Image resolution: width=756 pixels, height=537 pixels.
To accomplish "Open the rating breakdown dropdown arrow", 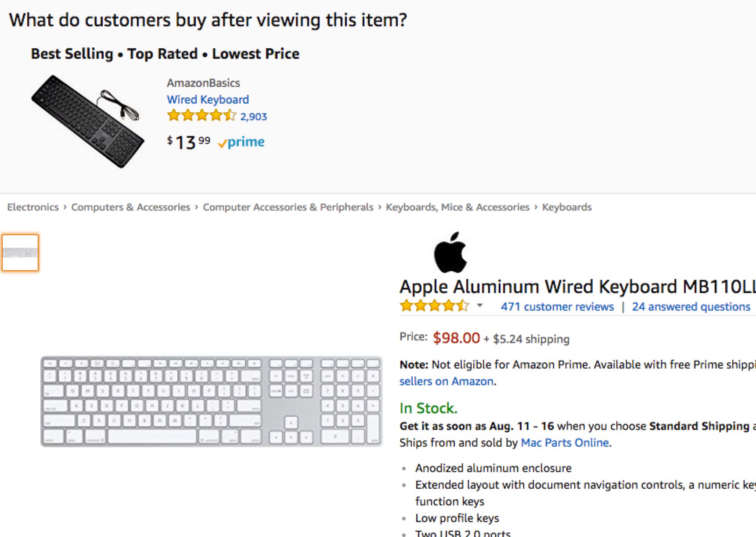I will pos(480,305).
